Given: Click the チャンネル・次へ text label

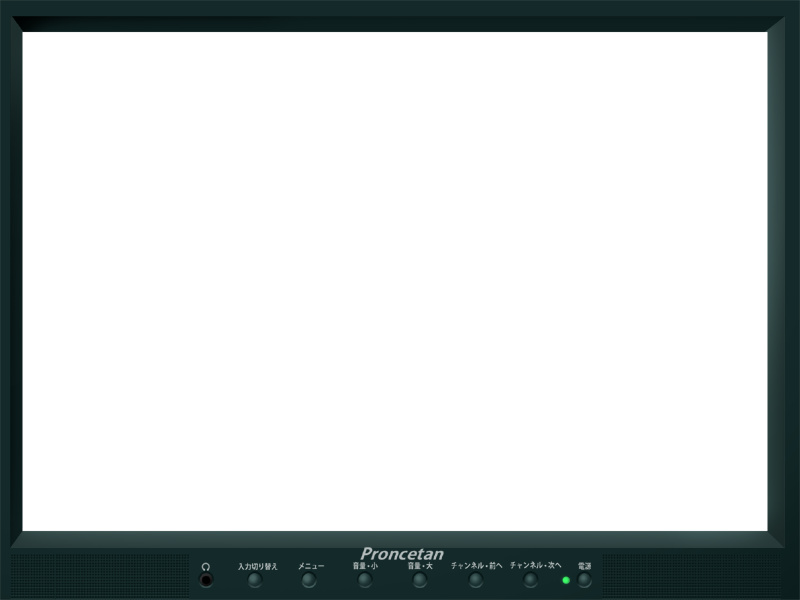Looking at the screenshot, I should click(x=535, y=565).
